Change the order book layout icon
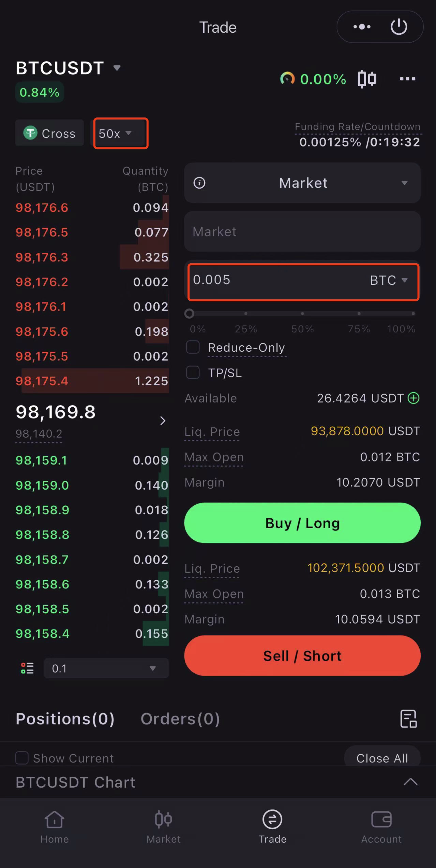The image size is (436, 868). pyautogui.click(x=27, y=668)
